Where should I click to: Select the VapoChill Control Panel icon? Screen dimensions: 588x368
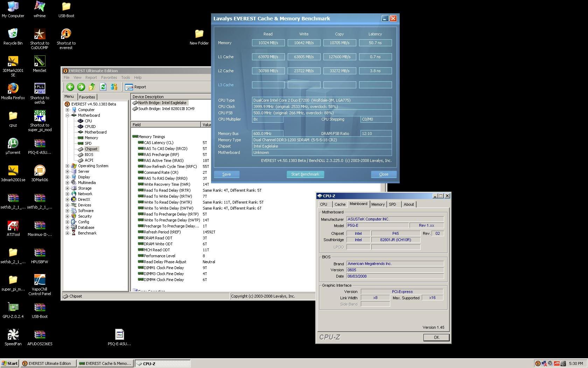coord(40,285)
